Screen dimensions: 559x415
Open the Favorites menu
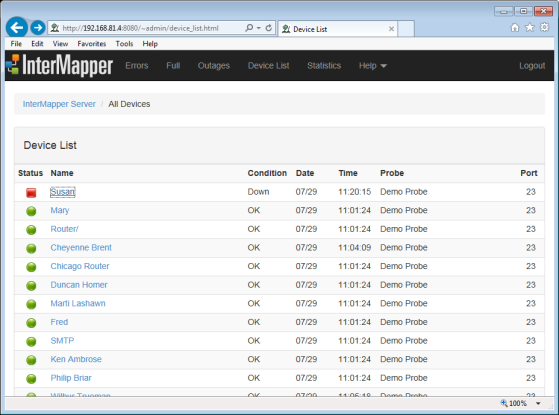tap(92, 43)
